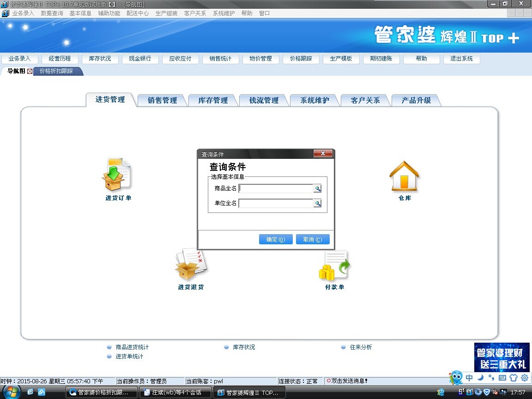Open the 进货退货 purchase return icon
Screen dimensions: 532x399
(x=191, y=264)
